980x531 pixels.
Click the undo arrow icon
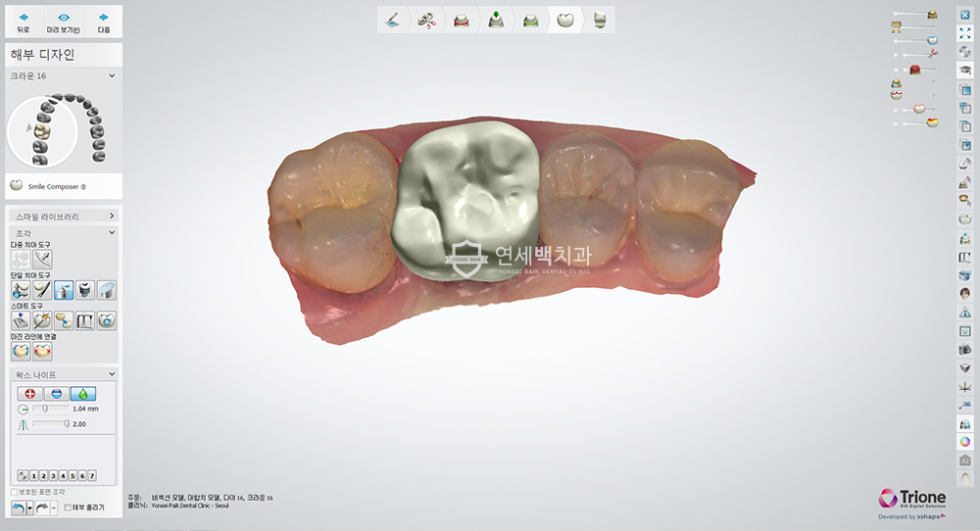19,507
